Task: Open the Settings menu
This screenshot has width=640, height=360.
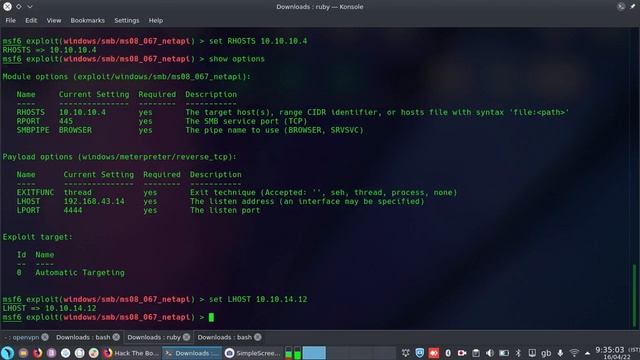Action: (x=127, y=20)
